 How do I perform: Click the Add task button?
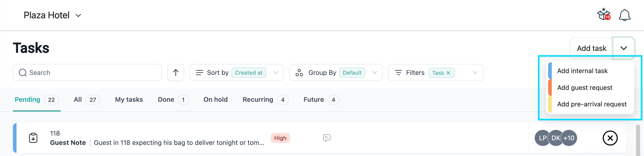591,48
